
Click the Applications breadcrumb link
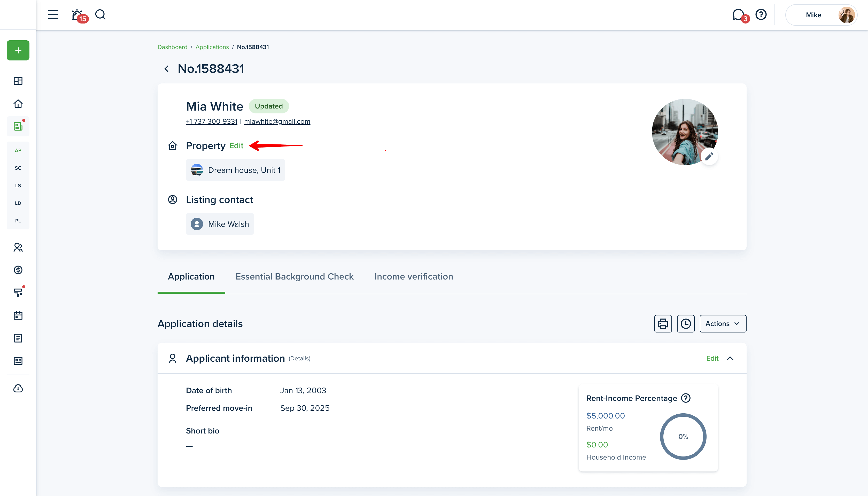212,47
